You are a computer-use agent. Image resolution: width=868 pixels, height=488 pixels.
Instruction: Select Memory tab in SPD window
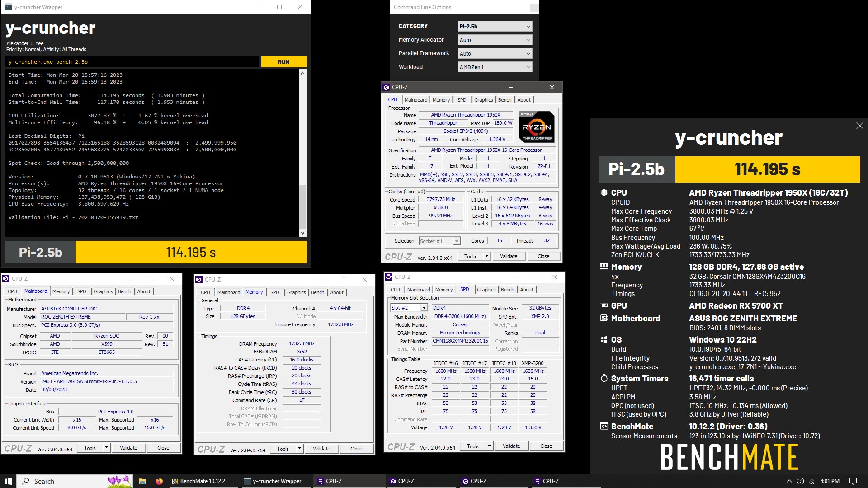click(x=443, y=290)
